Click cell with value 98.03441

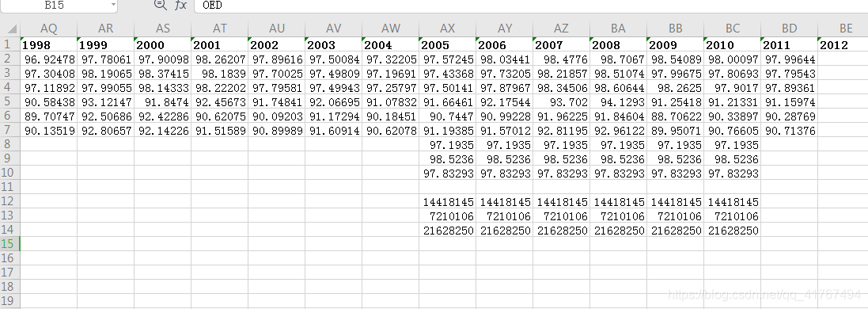(505, 59)
